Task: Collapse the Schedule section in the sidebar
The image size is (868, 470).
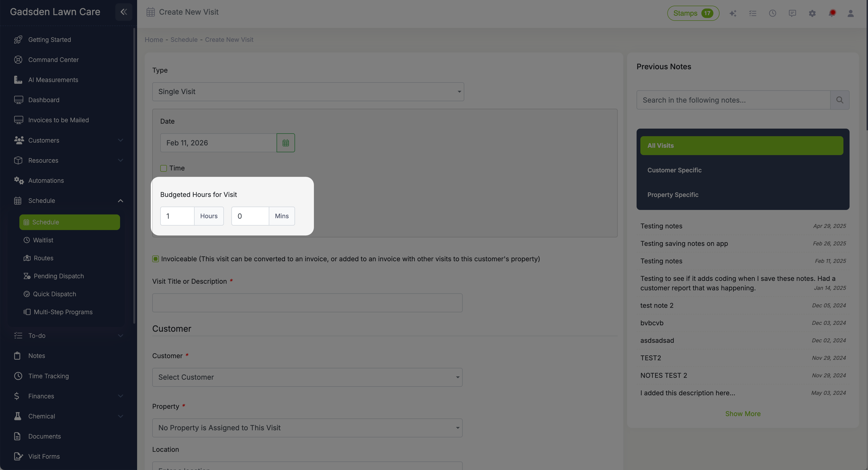Action: 120,200
